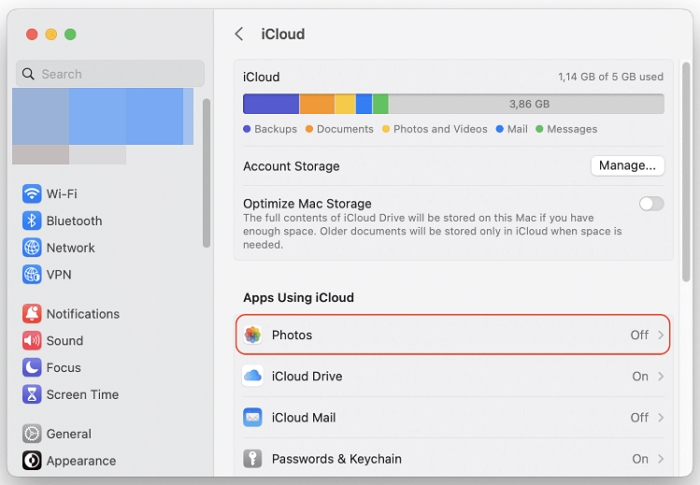This screenshot has width=700, height=485.
Task: Toggle the Optimize Mac Storage switch
Action: [651, 204]
